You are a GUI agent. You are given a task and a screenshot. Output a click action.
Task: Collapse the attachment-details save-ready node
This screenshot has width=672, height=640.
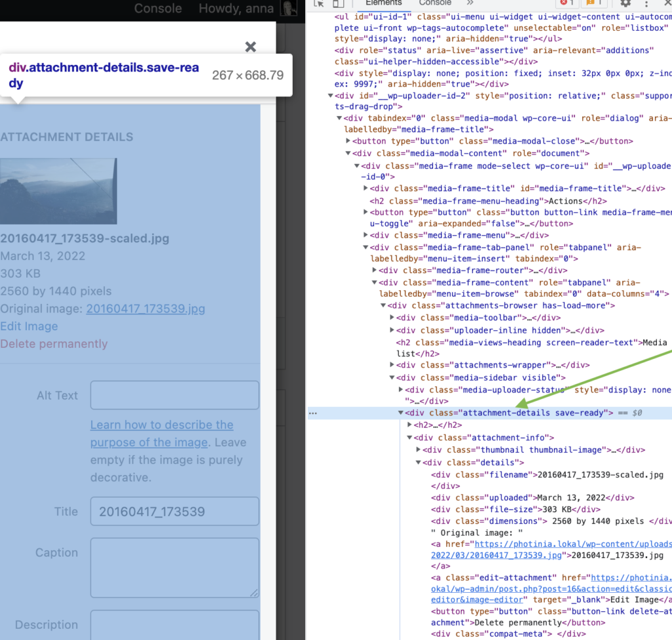click(401, 413)
